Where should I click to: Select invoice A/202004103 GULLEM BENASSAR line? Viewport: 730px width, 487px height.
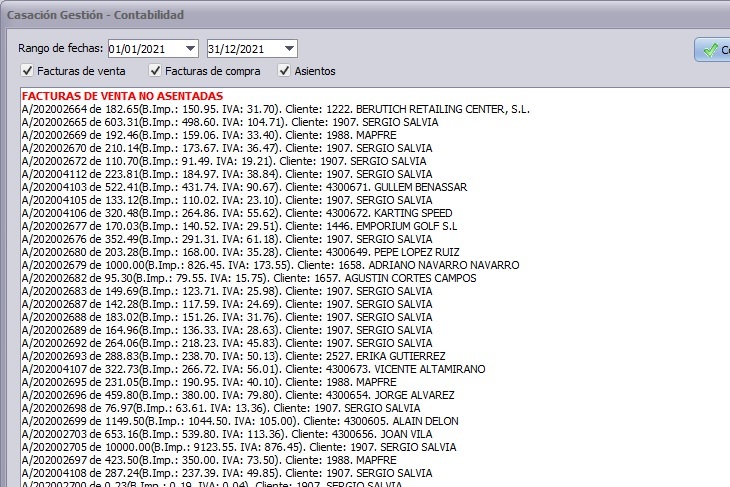[x=244, y=187]
